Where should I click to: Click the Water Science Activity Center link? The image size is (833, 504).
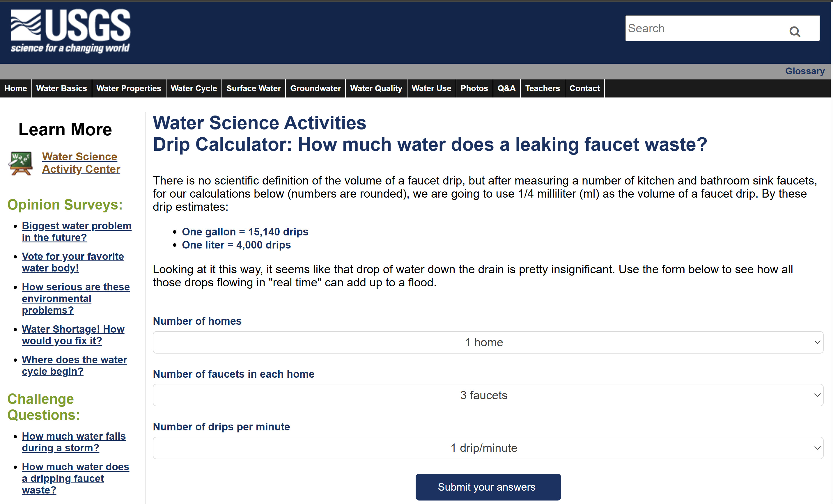pos(81,163)
